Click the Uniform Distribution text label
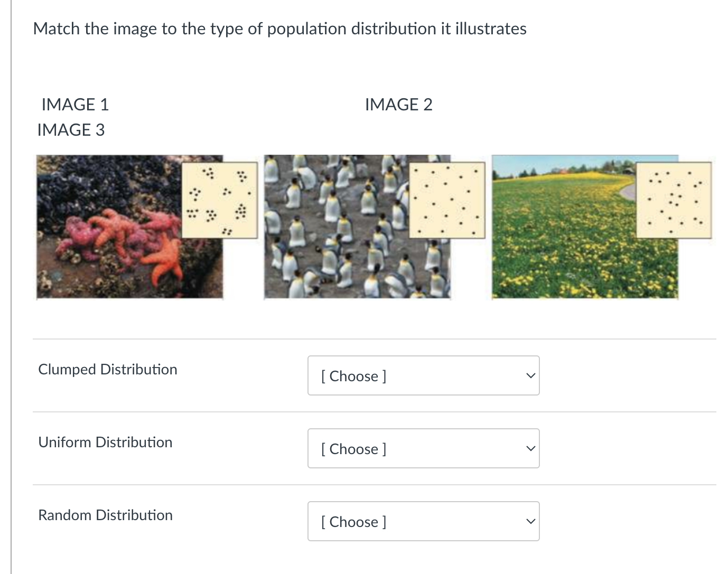Image resolution: width=728 pixels, height=574 pixels. coord(105,442)
